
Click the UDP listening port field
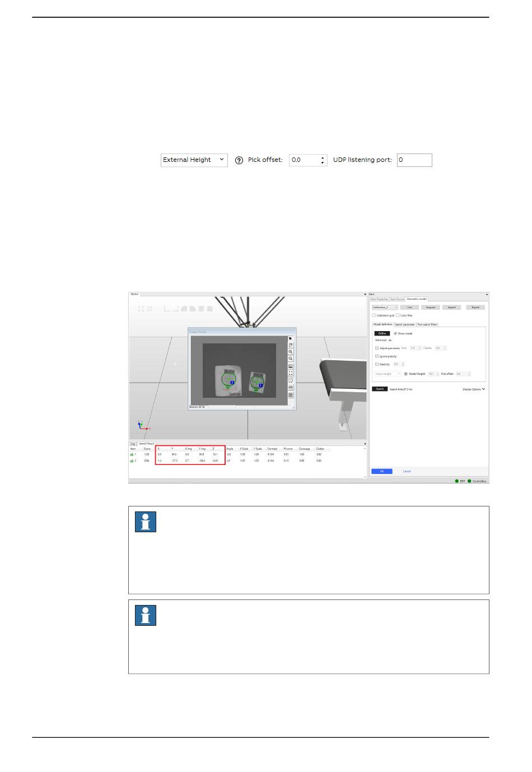414,160
